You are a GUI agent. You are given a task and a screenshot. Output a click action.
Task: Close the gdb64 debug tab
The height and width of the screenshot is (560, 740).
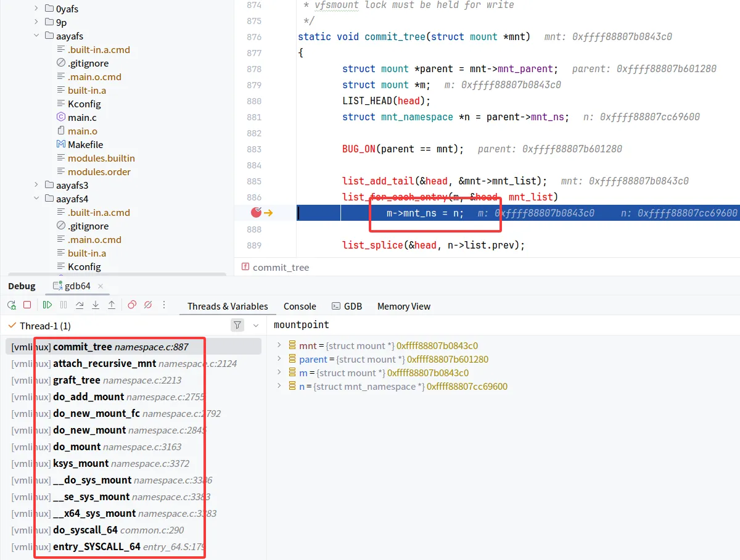pyautogui.click(x=101, y=286)
